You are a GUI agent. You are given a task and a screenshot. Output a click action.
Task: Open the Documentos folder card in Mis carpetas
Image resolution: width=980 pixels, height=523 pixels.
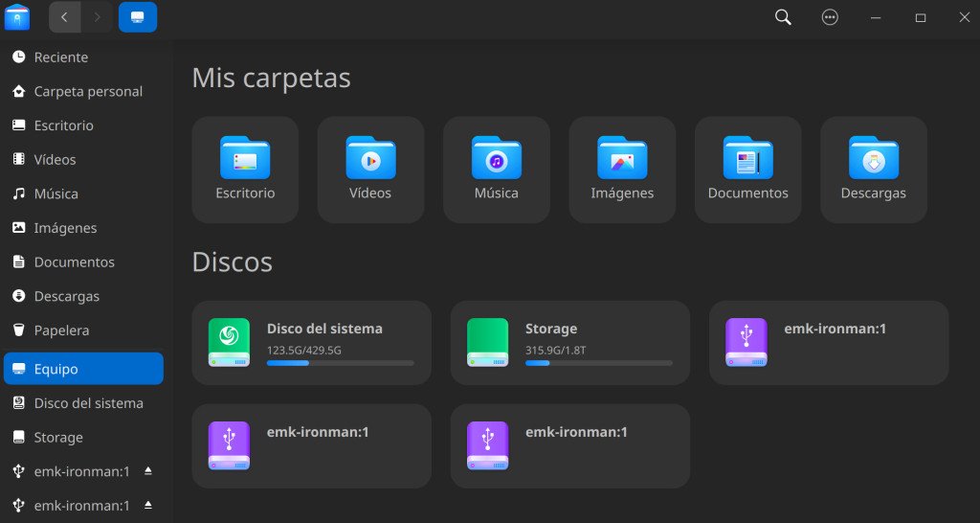[748, 170]
